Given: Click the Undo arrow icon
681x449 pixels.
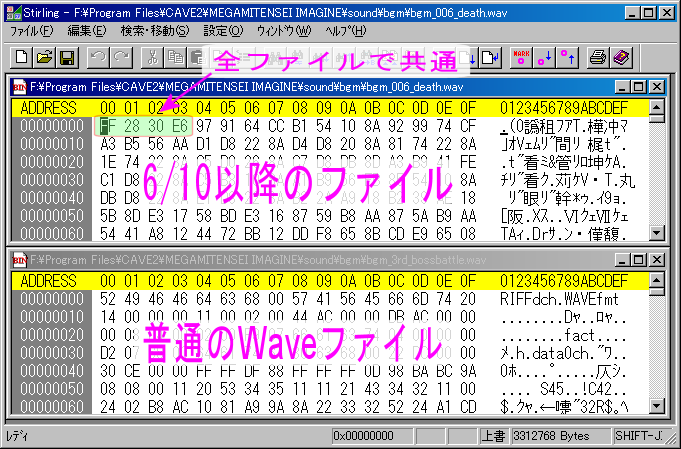Looking at the screenshot, I should pos(97,57).
